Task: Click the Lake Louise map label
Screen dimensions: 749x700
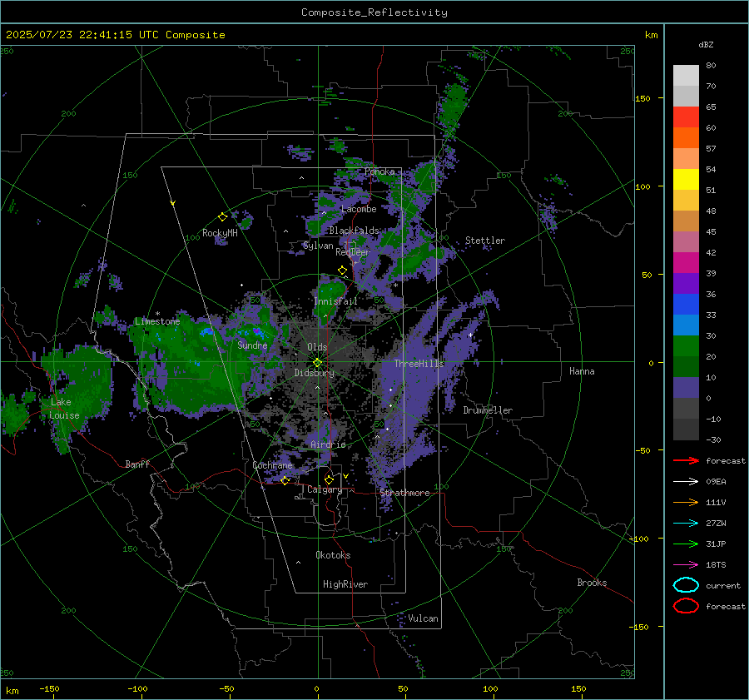Action: [64, 409]
